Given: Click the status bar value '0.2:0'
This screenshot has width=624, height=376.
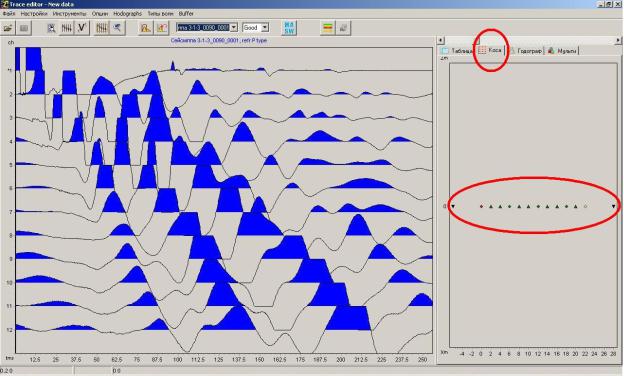Looking at the screenshot, I should [6, 371].
